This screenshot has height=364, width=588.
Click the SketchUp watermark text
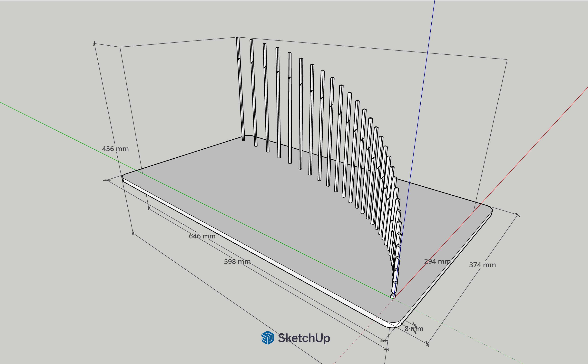point(304,338)
